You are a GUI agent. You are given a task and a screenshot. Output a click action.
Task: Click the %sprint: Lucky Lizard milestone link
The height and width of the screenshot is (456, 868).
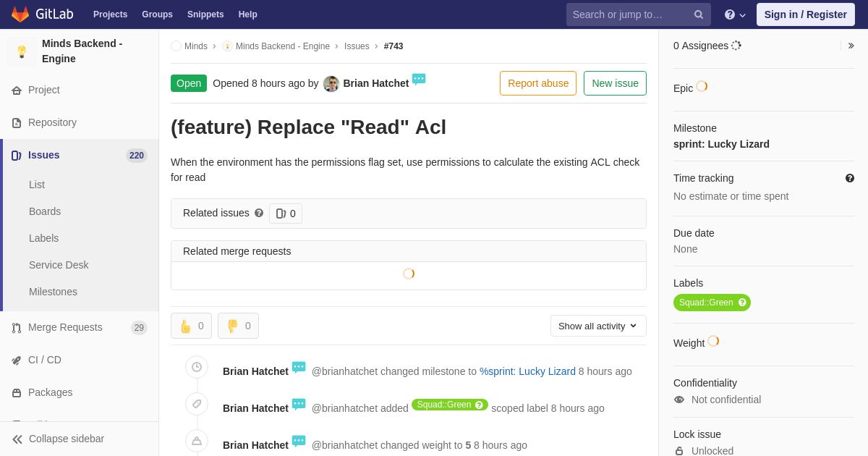click(527, 371)
